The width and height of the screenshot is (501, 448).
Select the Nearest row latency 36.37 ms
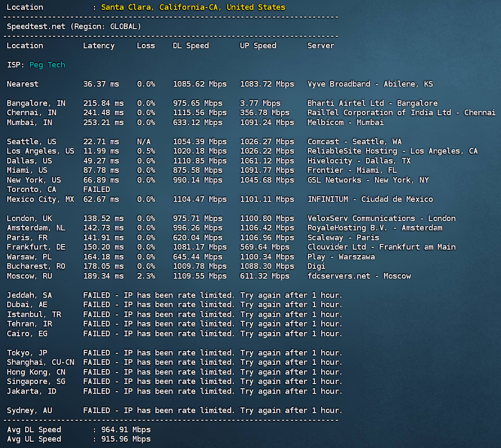click(101, 84)
